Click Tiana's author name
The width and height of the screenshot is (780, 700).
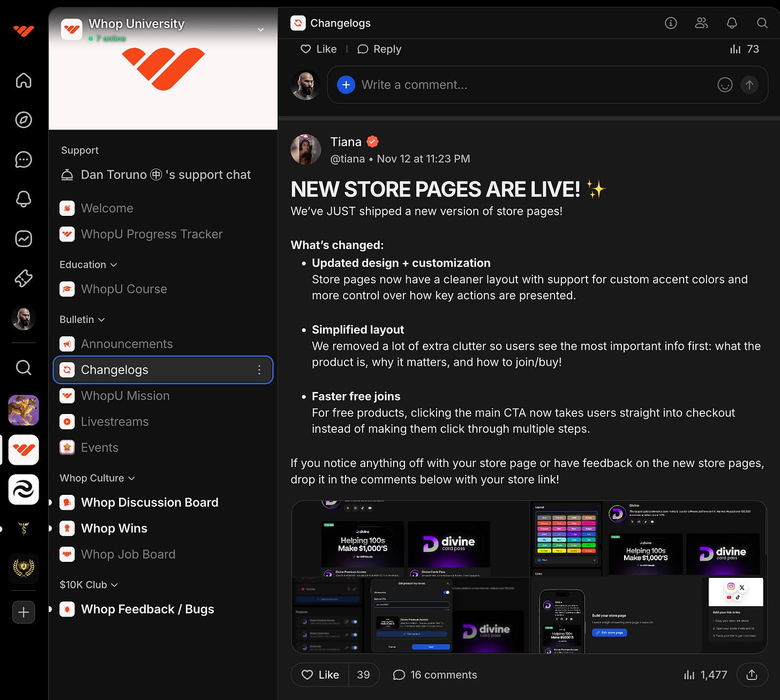pyautogui.click(x=346, y=142)
